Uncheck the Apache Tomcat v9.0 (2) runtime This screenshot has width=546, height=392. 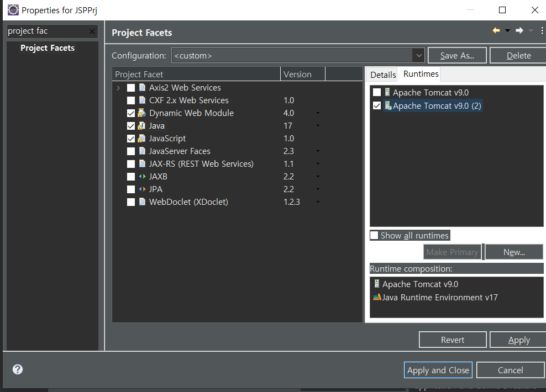[377, 105]
